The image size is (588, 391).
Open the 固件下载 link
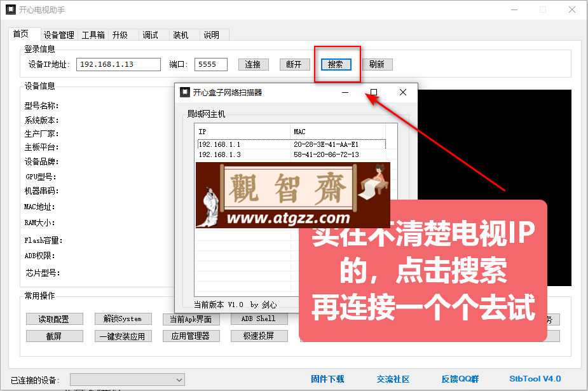327,379
